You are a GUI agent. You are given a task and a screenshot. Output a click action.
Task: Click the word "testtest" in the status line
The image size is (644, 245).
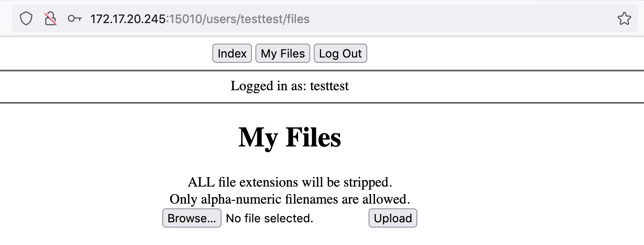329,86
